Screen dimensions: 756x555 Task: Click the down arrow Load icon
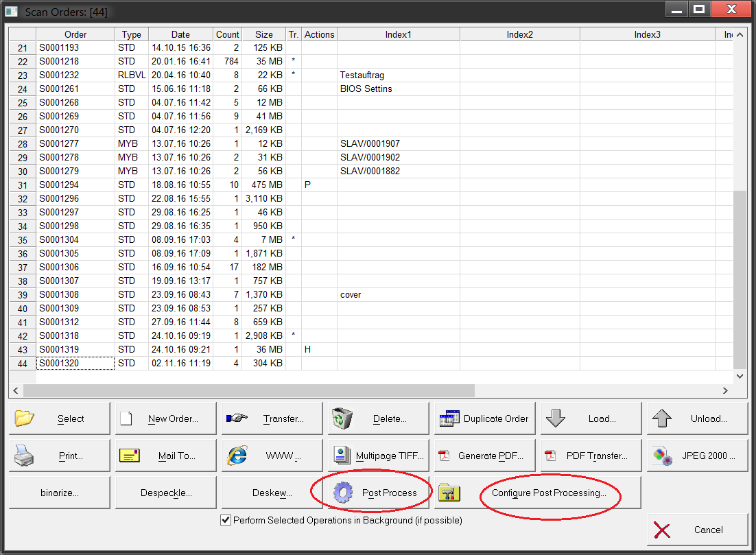coord(556,418)
